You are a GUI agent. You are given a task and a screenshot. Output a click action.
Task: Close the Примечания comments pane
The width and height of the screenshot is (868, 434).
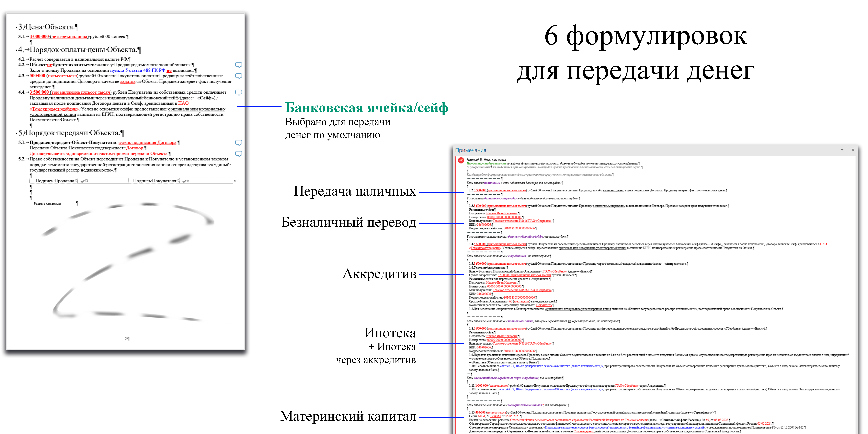point(853,150)
